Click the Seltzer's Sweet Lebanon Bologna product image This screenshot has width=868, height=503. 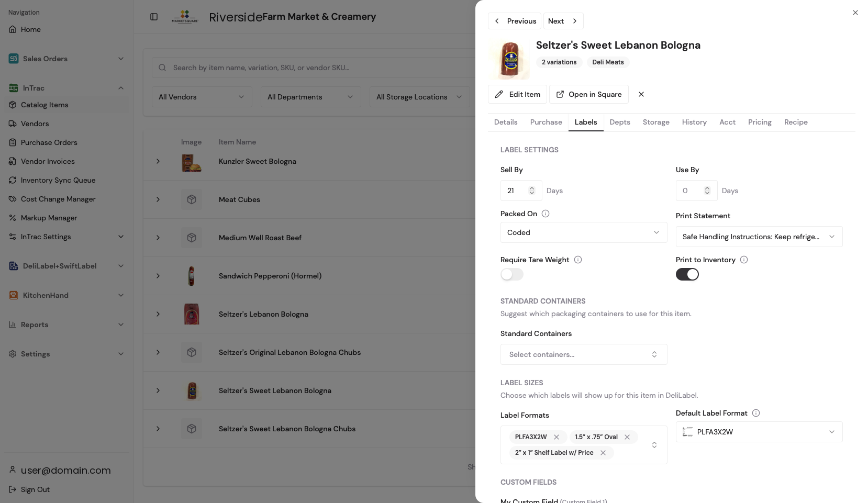tap(509, 59)
